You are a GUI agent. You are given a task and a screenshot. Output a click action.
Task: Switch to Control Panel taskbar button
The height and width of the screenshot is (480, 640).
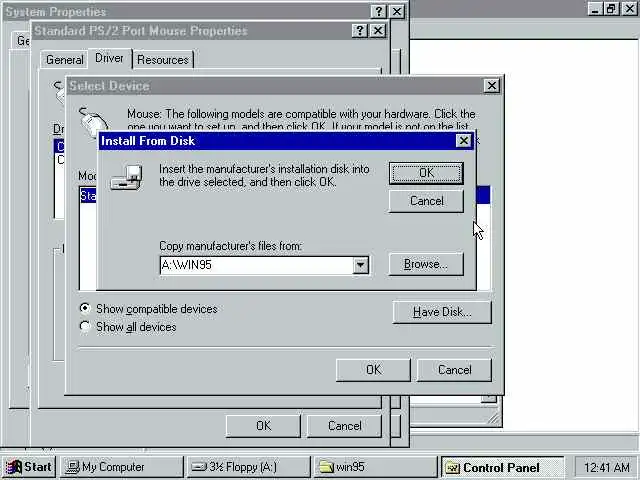(x=502, y=467)
